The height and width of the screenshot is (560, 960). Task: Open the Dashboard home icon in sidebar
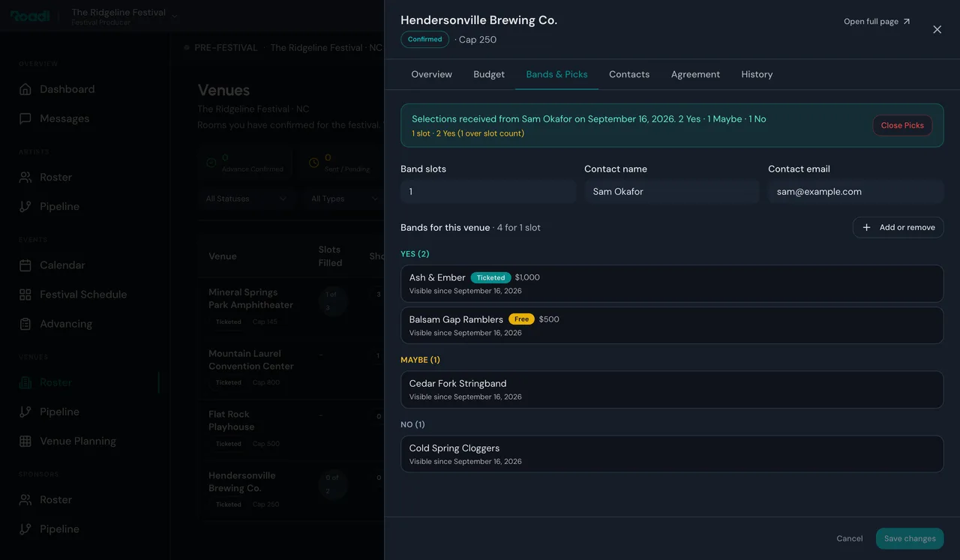pos(25,89)
